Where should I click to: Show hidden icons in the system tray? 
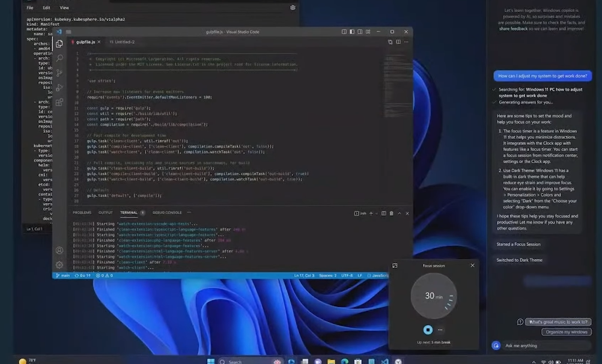534,362
